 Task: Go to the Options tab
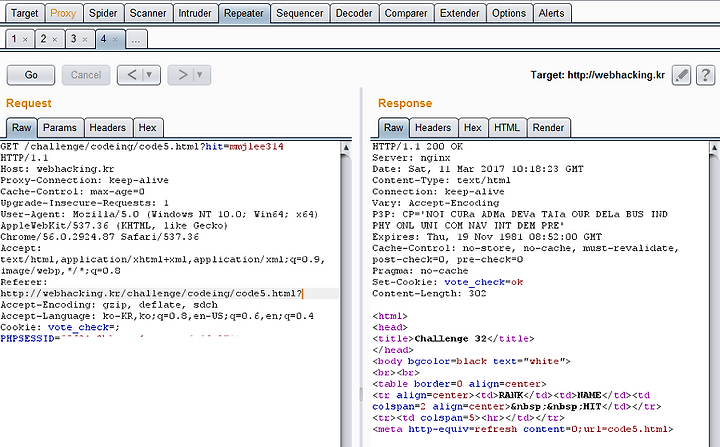(509, 13)
